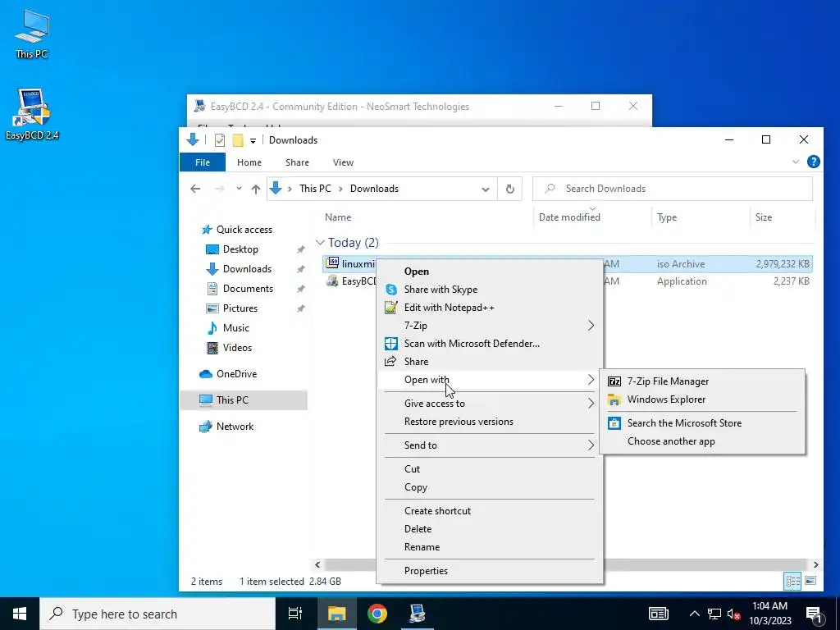Select Pictures in the navigation pane

click(240, 308)
